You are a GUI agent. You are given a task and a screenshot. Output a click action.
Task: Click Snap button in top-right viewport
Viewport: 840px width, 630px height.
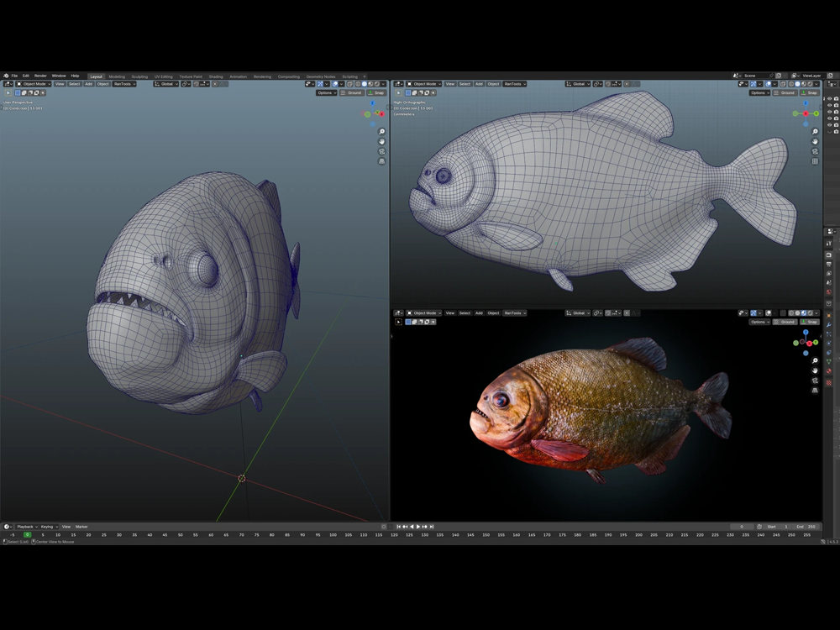point(810,92)
